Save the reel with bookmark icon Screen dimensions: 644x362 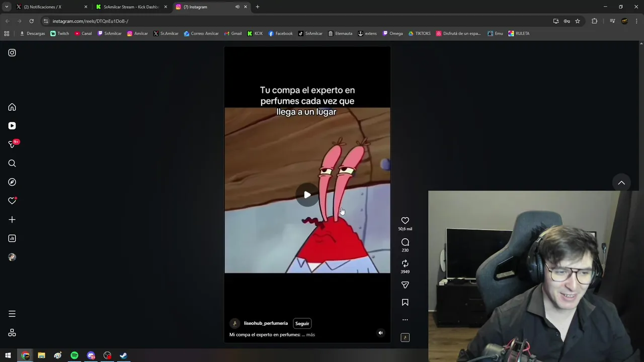coord(405,302)
